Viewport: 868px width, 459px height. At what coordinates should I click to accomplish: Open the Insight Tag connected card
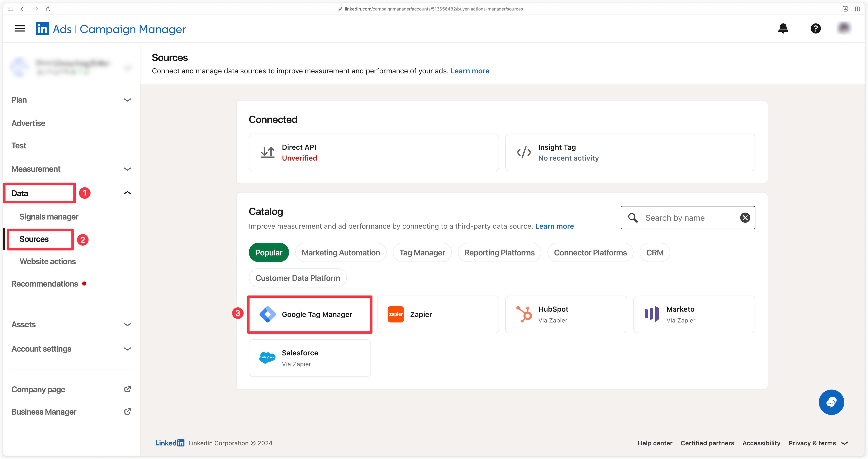630,153
